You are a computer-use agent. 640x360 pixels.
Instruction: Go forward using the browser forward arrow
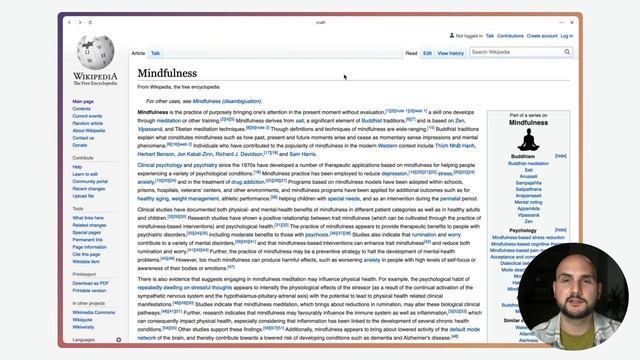click(80, 22)
